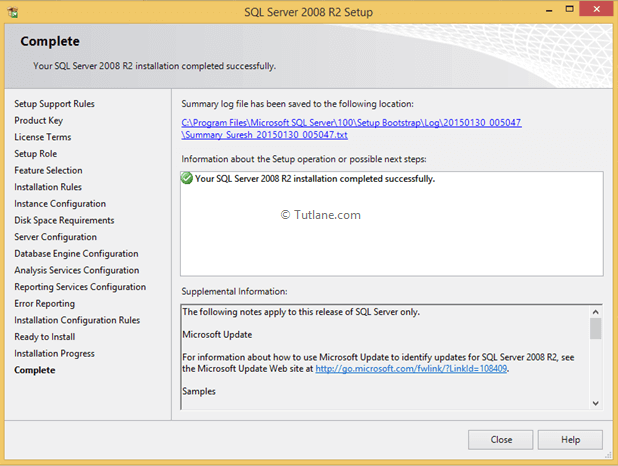Open the summary log file path link
Viewport: 618px width, 466px height.
pyautogui.click(x=351, y=129)
